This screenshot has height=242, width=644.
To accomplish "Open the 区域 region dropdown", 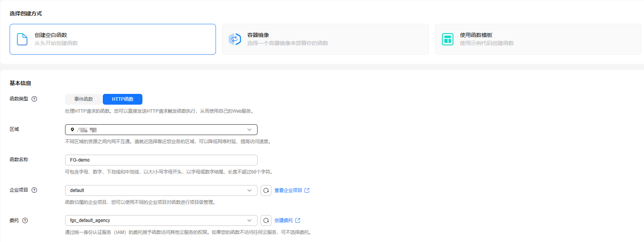I will pyautogui.click(x=161, y=130).
